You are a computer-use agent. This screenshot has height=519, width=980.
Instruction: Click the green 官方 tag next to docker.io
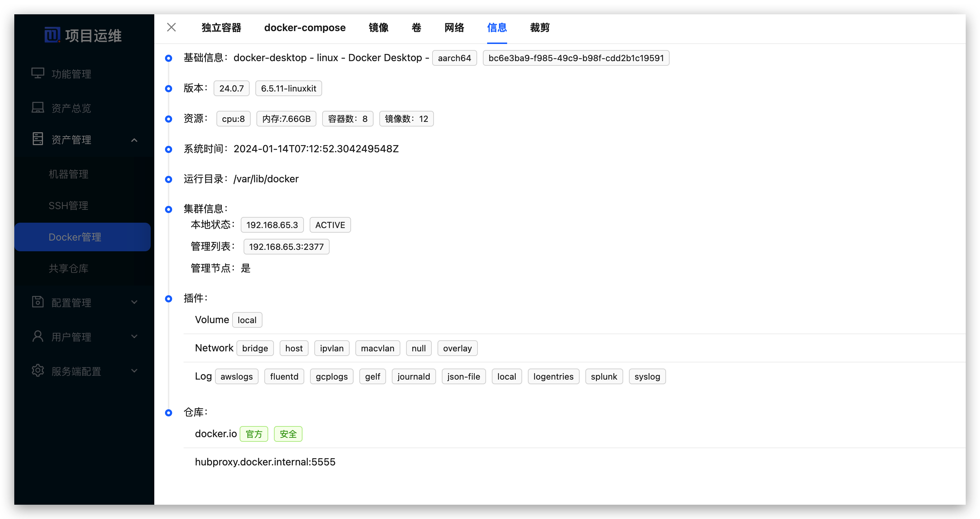click(254, 434)
